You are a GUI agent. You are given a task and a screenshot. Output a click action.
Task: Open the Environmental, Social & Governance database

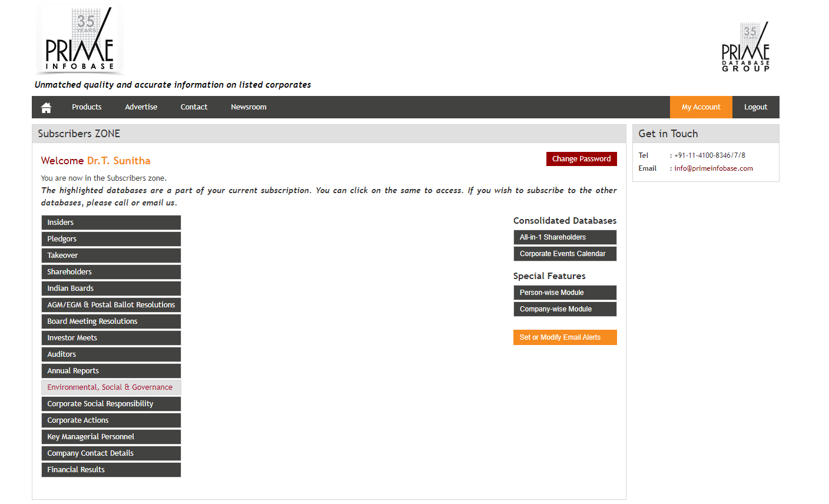(111, 387)
